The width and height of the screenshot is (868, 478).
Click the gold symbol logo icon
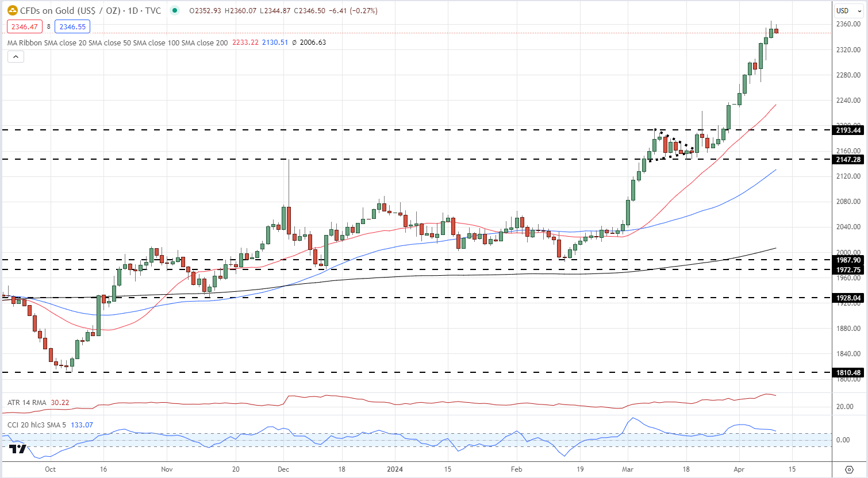(12, 10)
